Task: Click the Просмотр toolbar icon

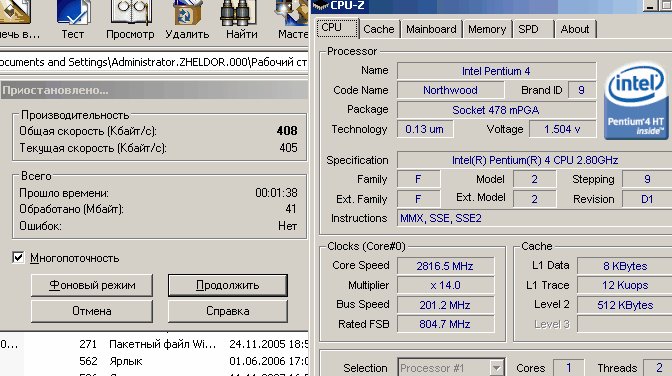Action: point(130,20)
